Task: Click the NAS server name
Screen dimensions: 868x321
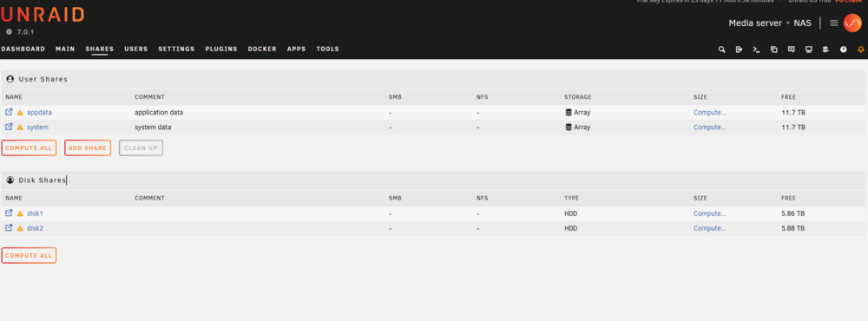Action: click(x=803, y=23)
